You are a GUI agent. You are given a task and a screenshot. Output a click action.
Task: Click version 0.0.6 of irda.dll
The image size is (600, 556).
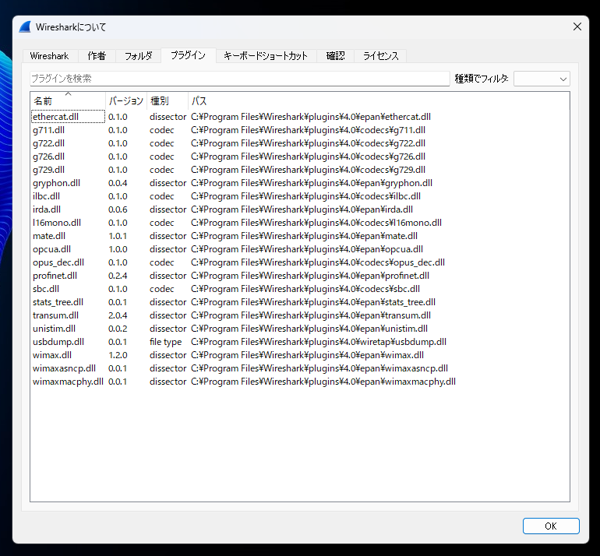[x=118, y=209]
